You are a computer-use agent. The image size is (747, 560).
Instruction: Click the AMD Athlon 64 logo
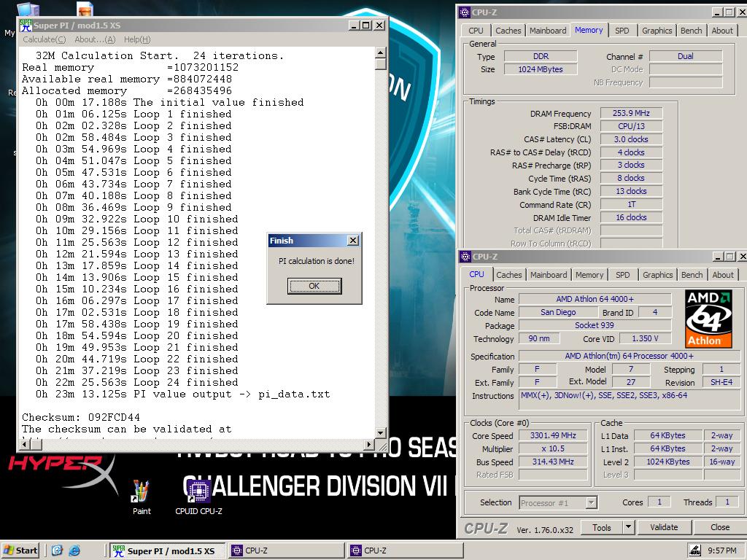[708, 319]
